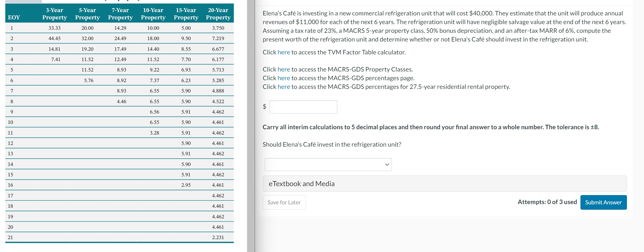Select the 3.28 cell in the table
The image size is (644, 252).
point(154,133)
